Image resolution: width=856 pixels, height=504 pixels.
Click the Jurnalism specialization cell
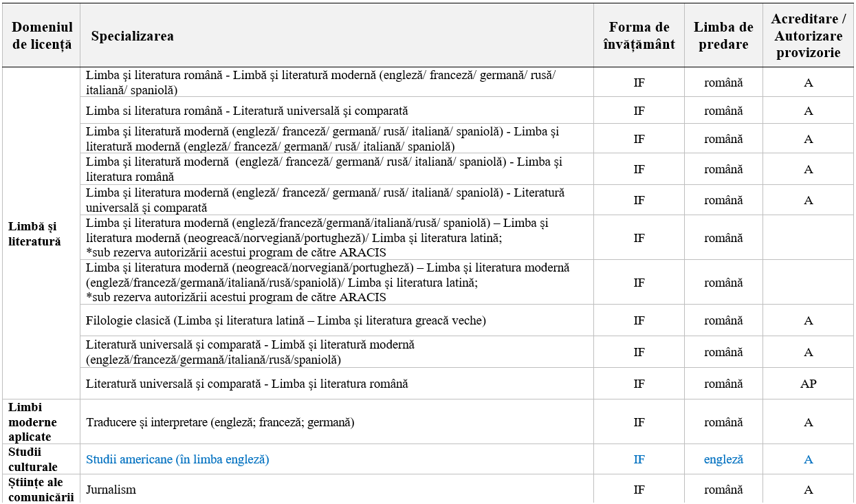pos(111,490)
